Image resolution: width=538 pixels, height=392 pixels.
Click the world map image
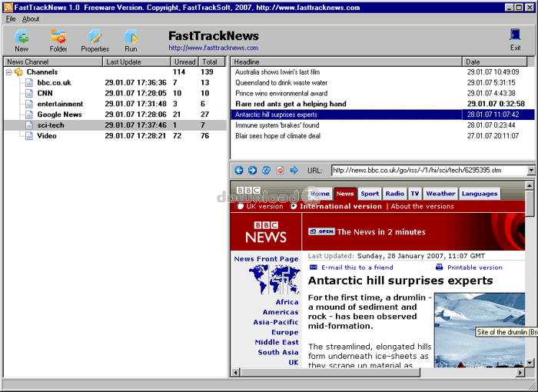pyautogui.click(x=274, y=280)
